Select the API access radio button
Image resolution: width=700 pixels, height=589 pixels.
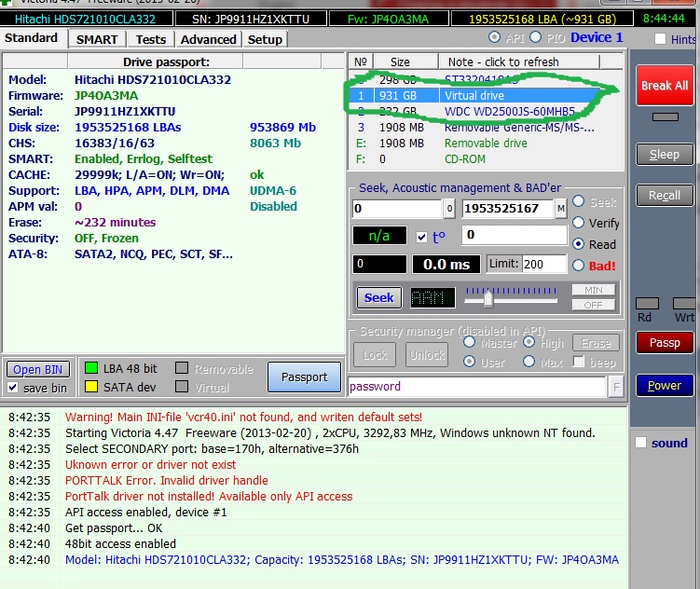click(494, 37)
